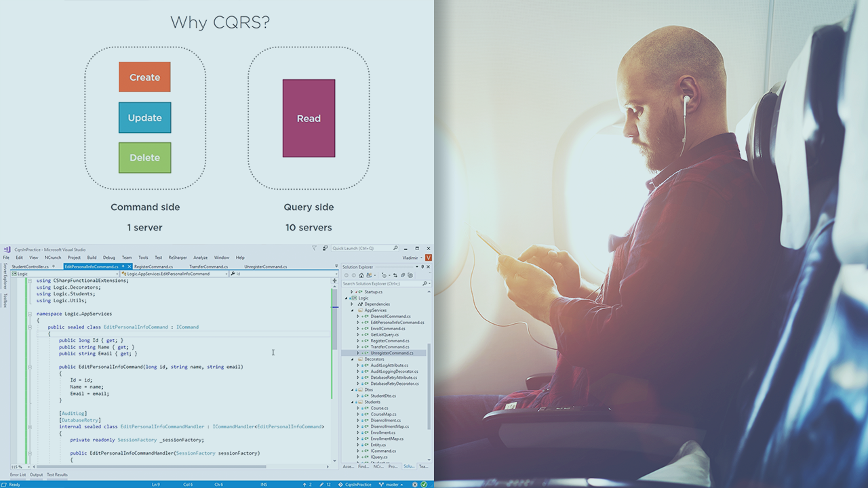Screen dimensions: 868x488
Task: Click the editor split window icon
Action: (334, 281)
